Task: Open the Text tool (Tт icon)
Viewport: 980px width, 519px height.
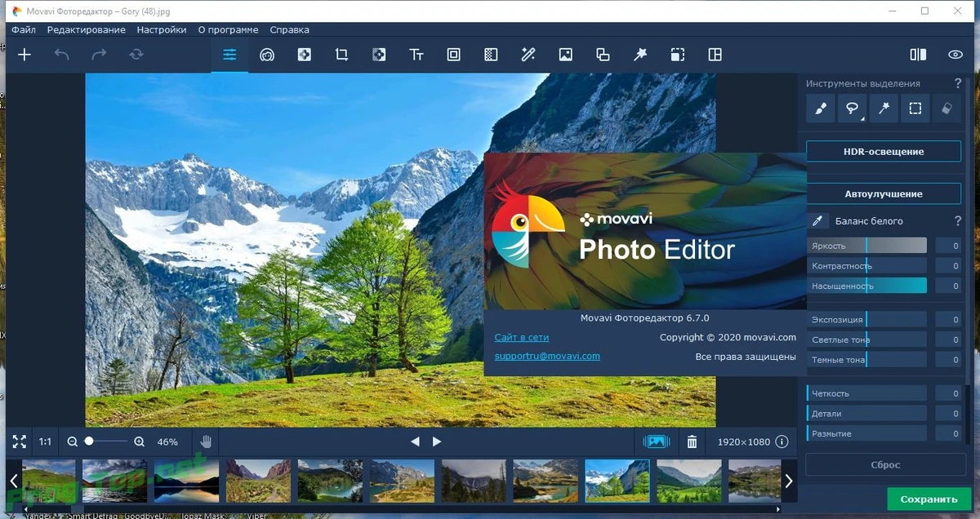Action: (x=416, y=55)
